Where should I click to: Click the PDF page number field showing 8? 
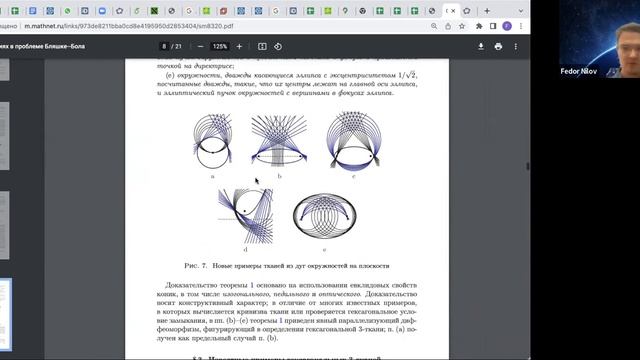pyautogui.click(x=164, y=47)
